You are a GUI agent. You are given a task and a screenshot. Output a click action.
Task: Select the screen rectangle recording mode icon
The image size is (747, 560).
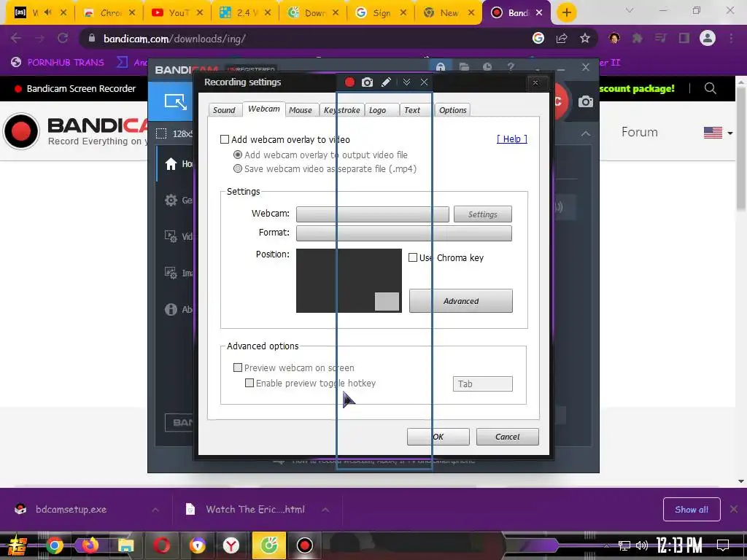click(175, 101)
